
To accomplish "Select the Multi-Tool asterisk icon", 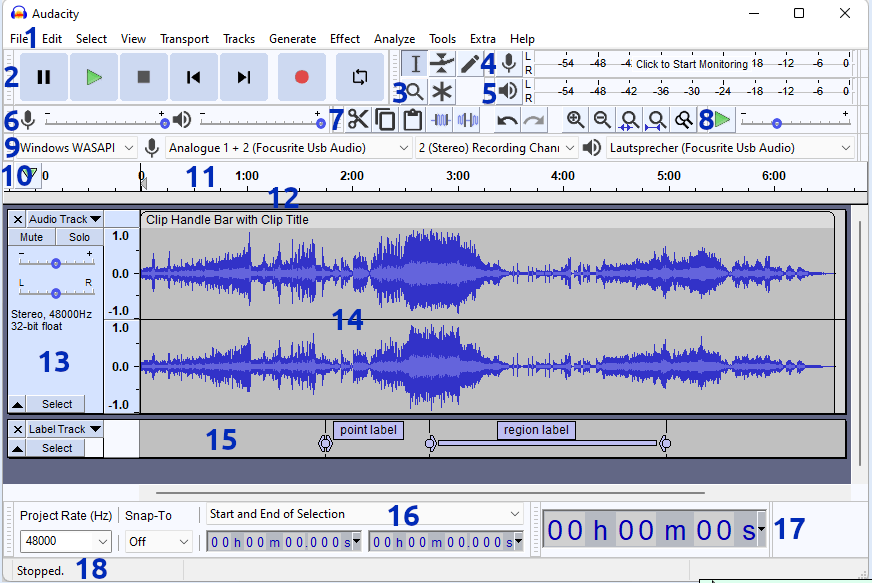I will (x=442, y=92).
